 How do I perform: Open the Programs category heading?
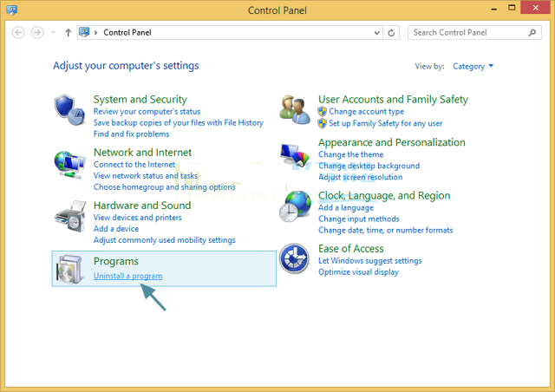coord(115,261)
